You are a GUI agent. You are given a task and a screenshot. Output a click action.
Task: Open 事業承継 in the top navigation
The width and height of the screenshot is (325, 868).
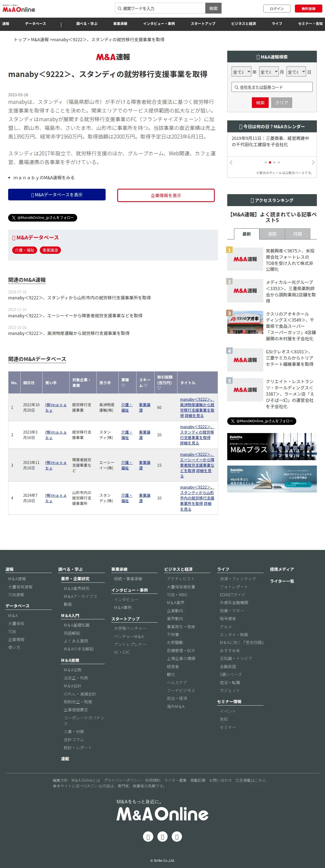coord(120,24)
